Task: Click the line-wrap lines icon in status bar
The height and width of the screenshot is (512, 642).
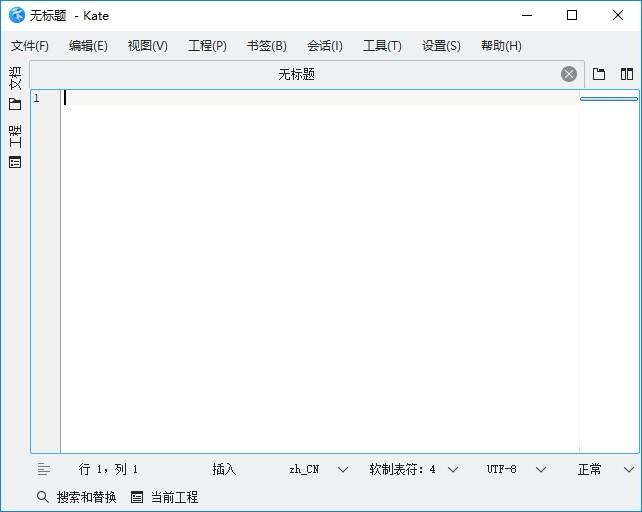Action: pyautogui.click(x=44, y=469)
